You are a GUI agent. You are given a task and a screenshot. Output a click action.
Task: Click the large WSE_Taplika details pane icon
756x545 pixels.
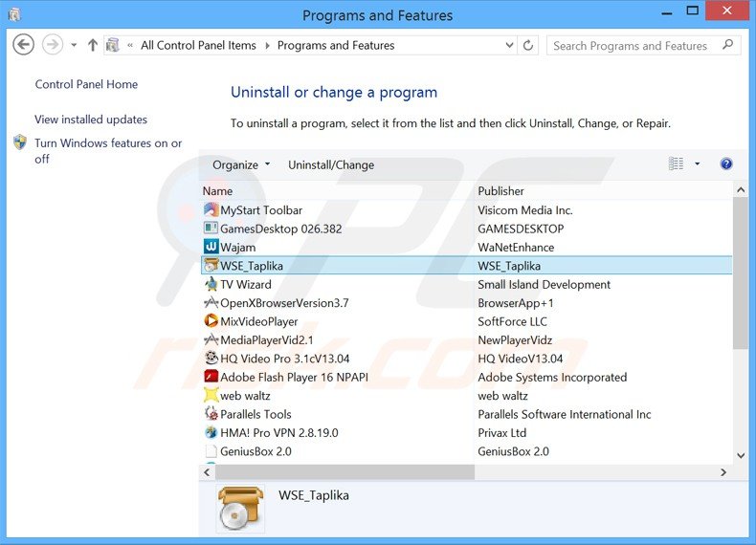click(240, 509)
